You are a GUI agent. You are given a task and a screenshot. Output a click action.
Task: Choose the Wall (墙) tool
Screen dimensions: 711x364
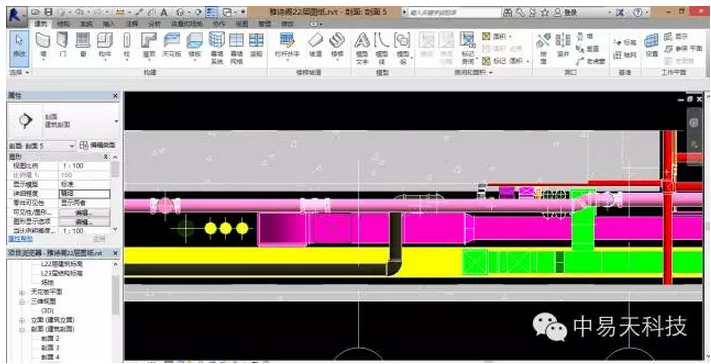point(44,47)
